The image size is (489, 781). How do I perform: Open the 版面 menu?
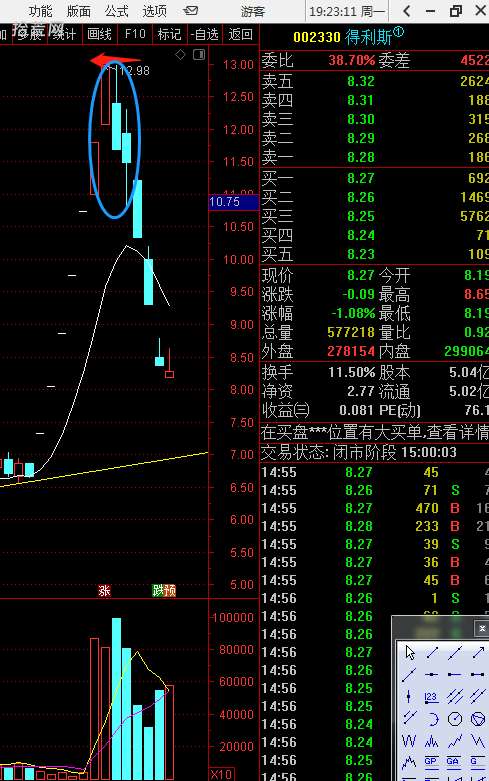click(79, 11)
